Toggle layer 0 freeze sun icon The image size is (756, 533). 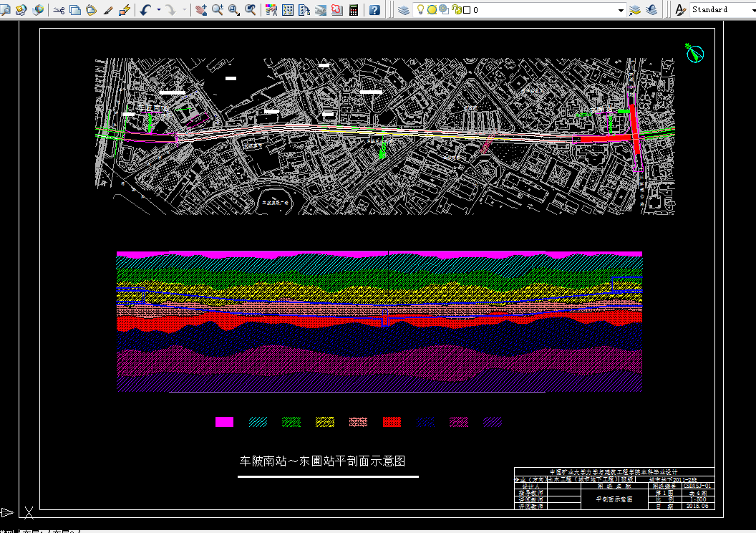pyautogui.click(x=432, y=9)
